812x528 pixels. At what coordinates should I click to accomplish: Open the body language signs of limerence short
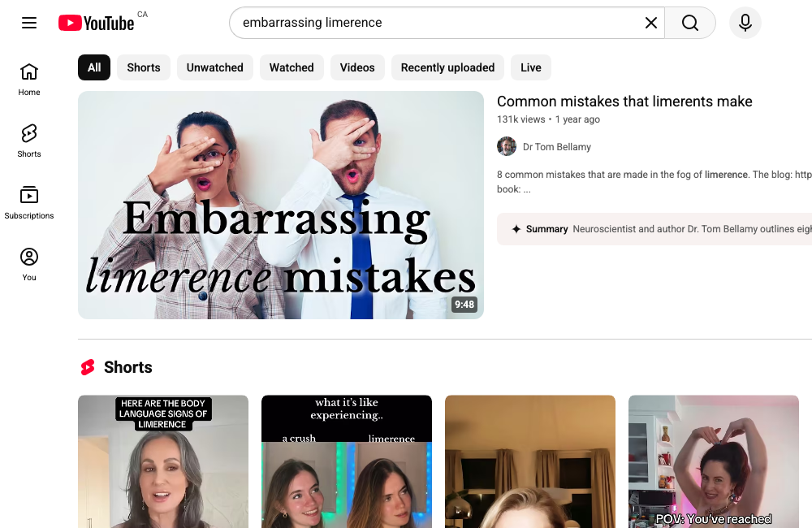coord(163,461)
